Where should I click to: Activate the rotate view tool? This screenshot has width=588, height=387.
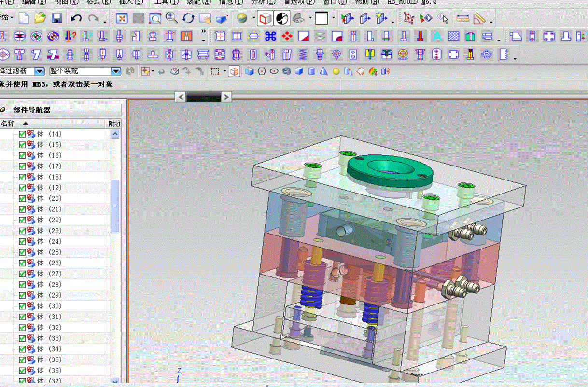tap(188, 18)
